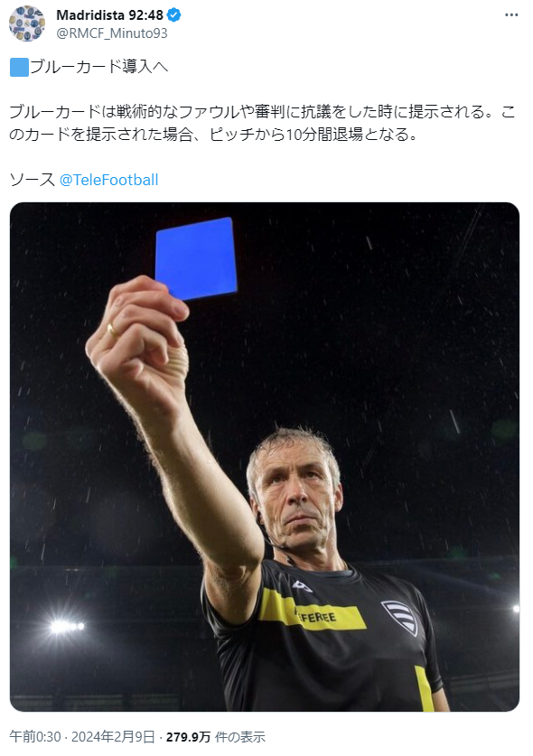Click the blue verified badge
Image resolution: width=533 pixels, height=756 pixels.
(x=174, y=15)
